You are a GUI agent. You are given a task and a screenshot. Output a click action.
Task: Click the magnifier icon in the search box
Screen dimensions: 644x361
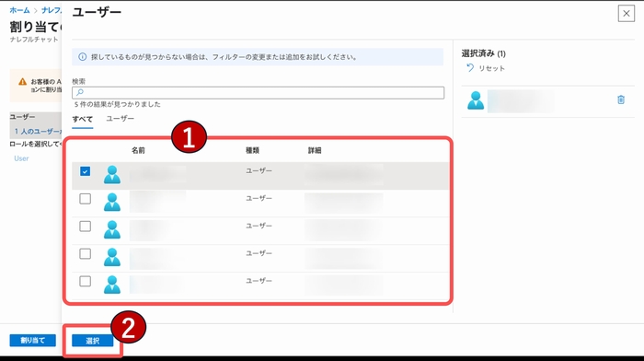pos(80,92)
